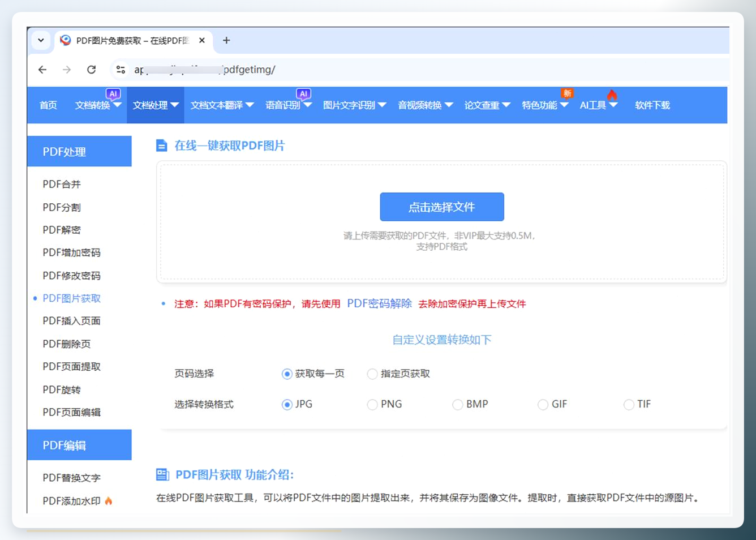Choose TIF as the conversion format
The image size is (756, 540).
(628, 405)
